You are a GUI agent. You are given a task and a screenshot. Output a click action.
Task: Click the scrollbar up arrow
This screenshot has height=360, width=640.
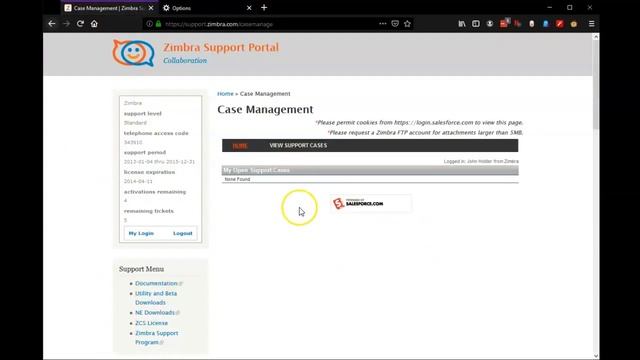pyautogui.click(x=596, y=37)
